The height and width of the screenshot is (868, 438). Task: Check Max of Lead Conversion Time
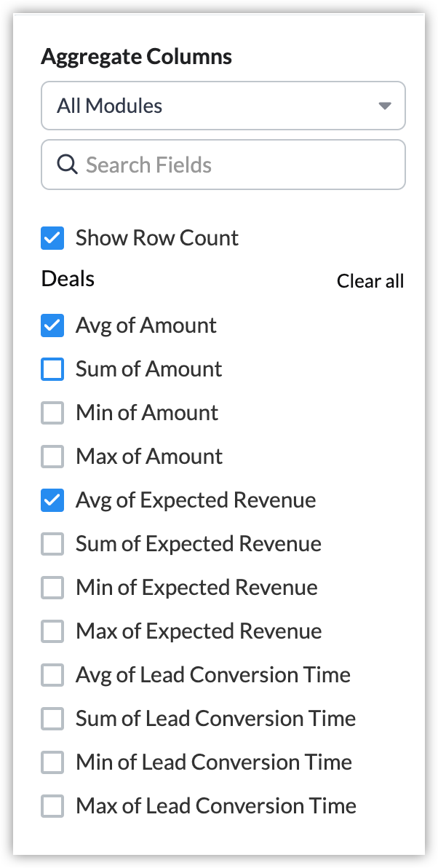(x=52, y=806)
